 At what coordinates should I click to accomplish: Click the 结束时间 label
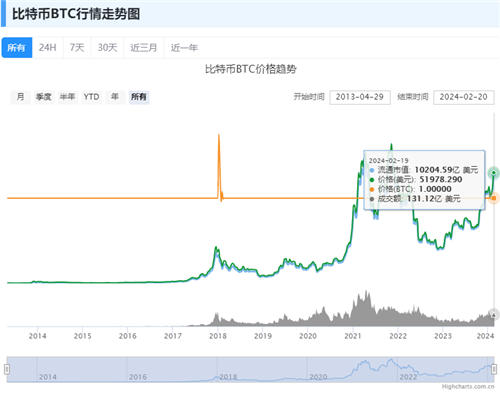tap(413, 97)
